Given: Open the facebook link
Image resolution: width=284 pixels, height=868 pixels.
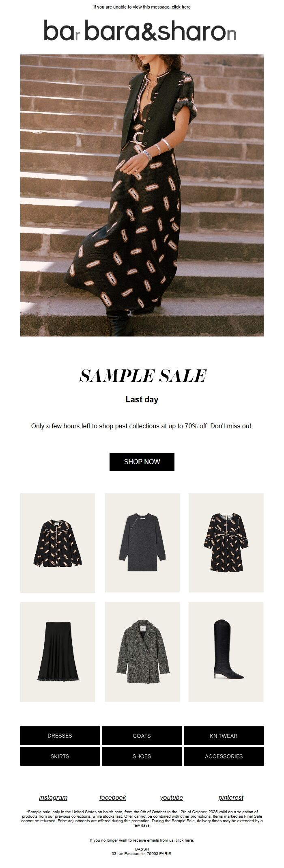Looking at the screenshot, I should 113,797.
